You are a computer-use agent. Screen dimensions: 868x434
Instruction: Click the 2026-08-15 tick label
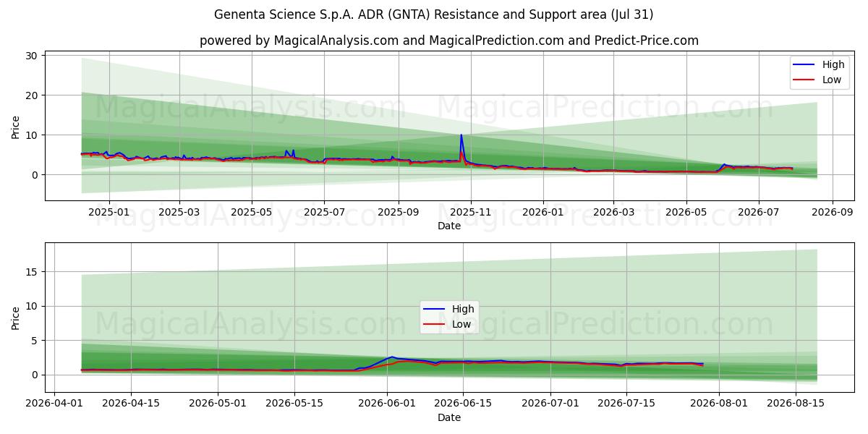coord(796,404)
